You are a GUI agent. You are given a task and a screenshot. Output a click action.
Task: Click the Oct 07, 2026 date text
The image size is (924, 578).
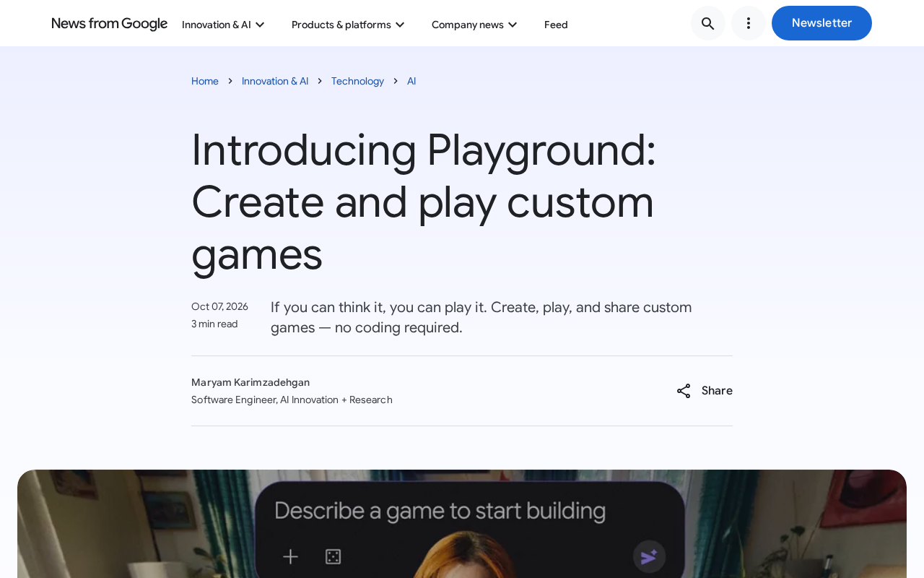coord(219,306)
